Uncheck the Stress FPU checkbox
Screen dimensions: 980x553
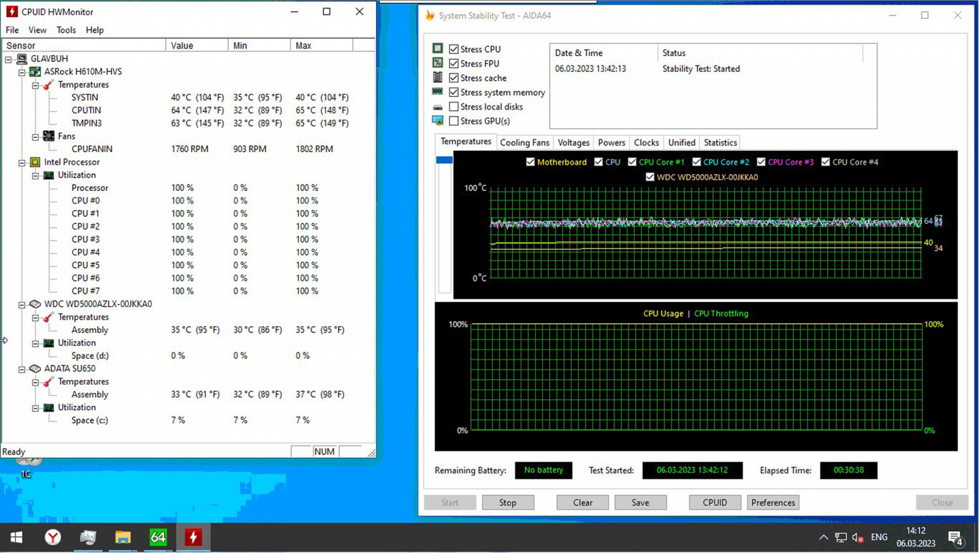click(x=454, y=63)
